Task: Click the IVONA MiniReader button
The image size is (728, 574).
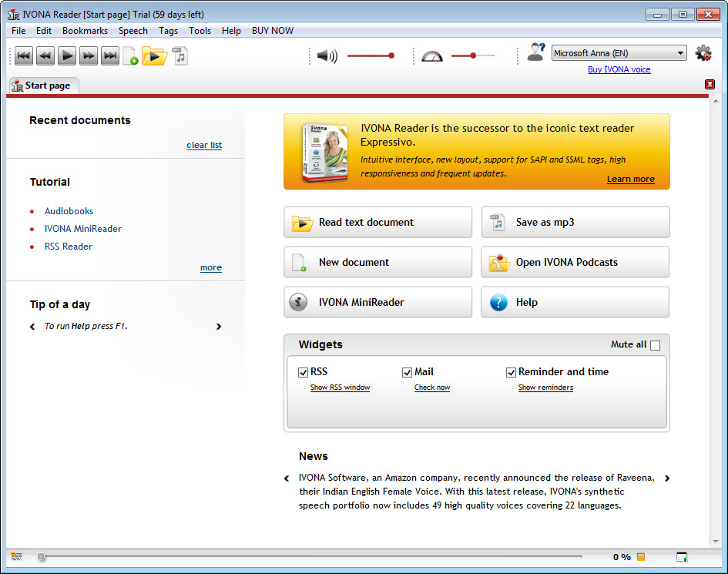Action: (x=378, y=302)
